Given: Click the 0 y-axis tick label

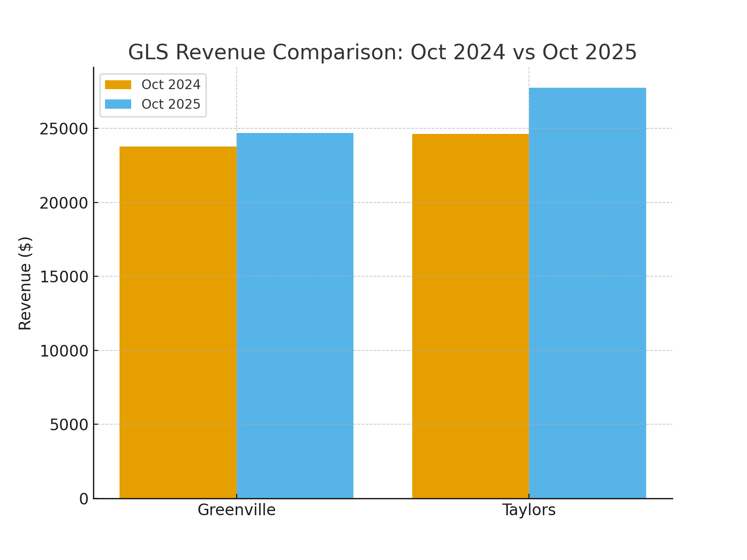Looking at the screenshot, I should 83,498.
